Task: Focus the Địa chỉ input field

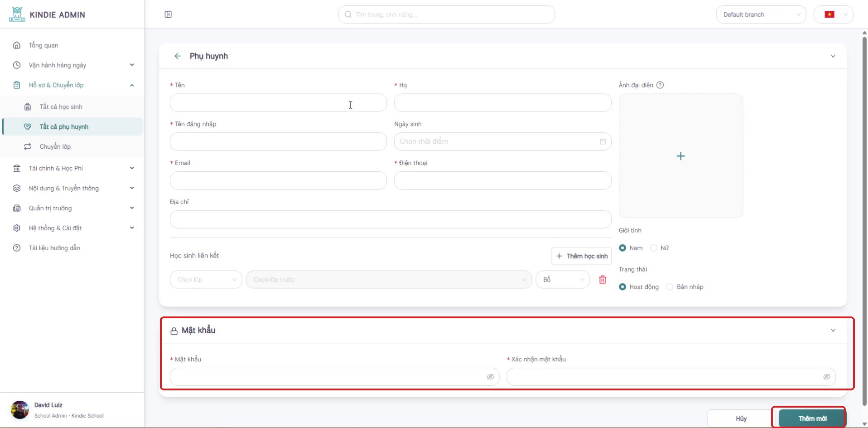Action: (391, 219)
